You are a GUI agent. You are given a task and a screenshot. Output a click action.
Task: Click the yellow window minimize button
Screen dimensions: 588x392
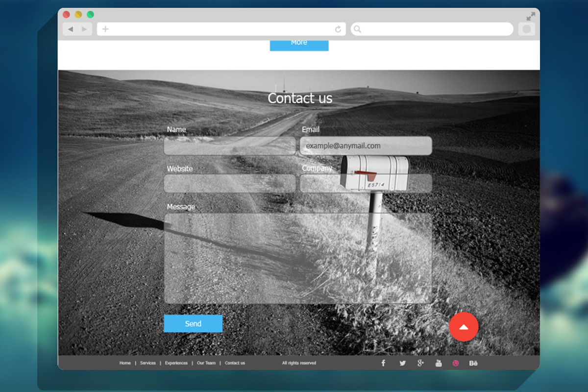tap(78, 15)
